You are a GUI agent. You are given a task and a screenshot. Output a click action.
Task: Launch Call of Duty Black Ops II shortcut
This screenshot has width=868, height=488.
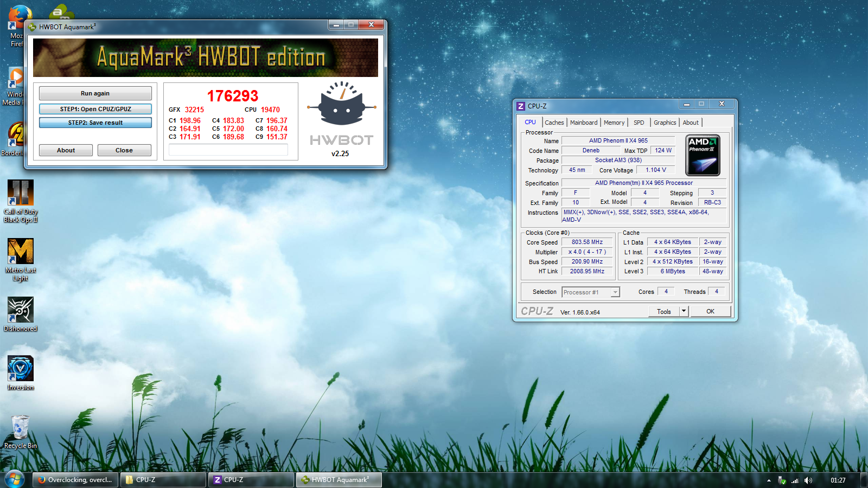pyautogui.click(x=21, y=201)
